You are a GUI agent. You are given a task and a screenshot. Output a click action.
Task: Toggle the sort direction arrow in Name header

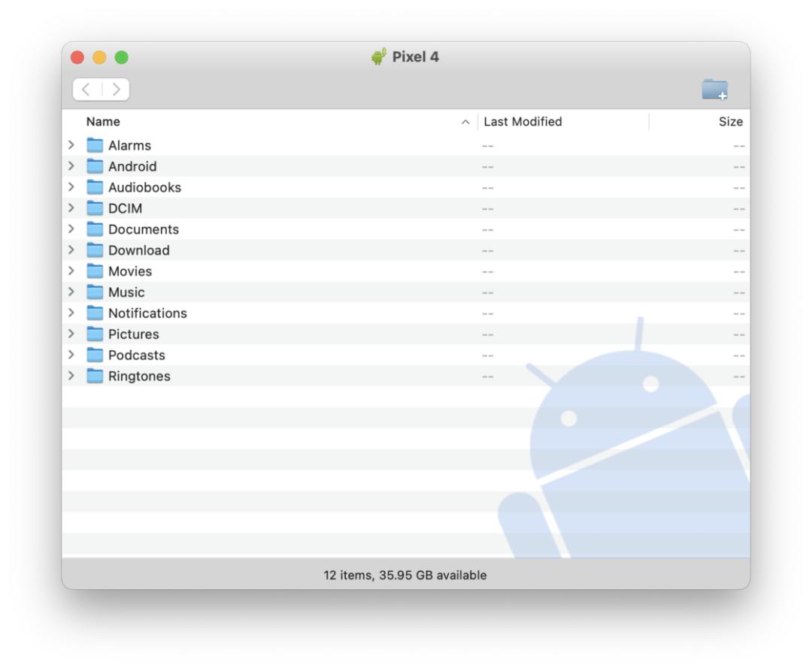465,122
